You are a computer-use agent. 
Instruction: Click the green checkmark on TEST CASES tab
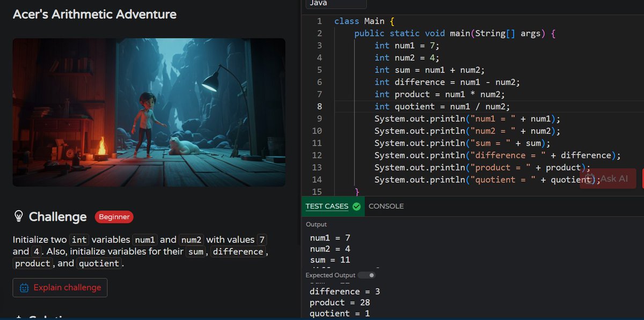pos(355,206)
